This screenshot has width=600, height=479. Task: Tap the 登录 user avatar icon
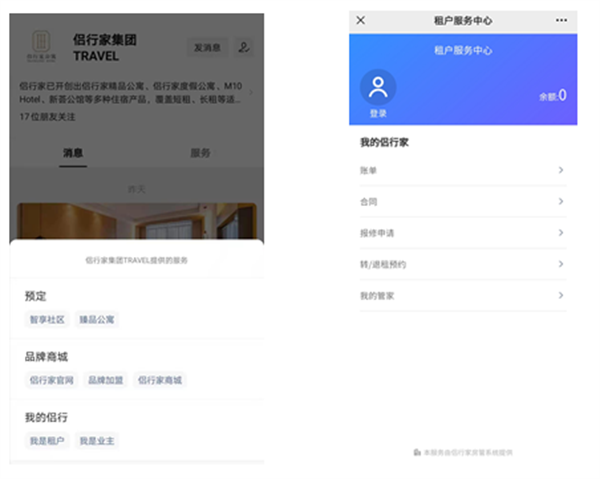[x=378, y=88]
